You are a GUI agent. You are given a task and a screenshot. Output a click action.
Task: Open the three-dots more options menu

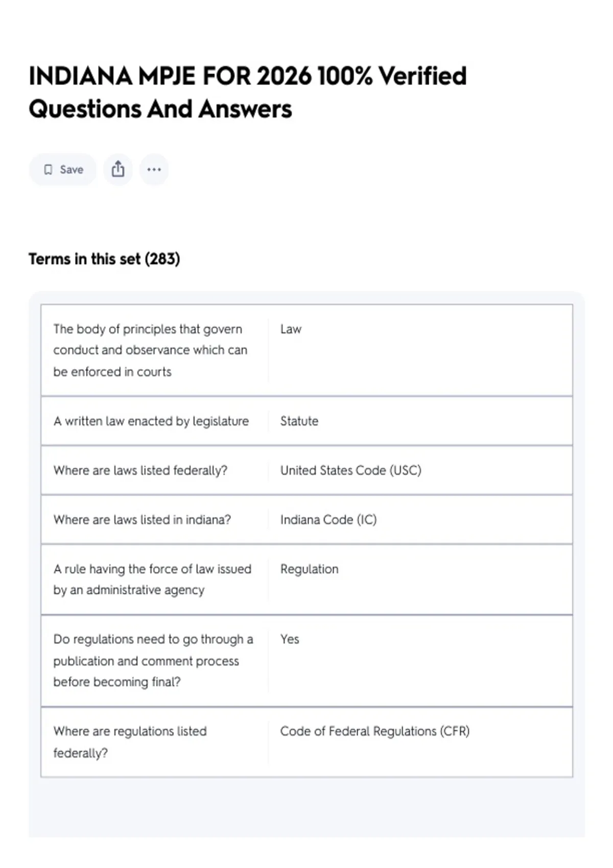pyautogui.click(x=154, y=170)
